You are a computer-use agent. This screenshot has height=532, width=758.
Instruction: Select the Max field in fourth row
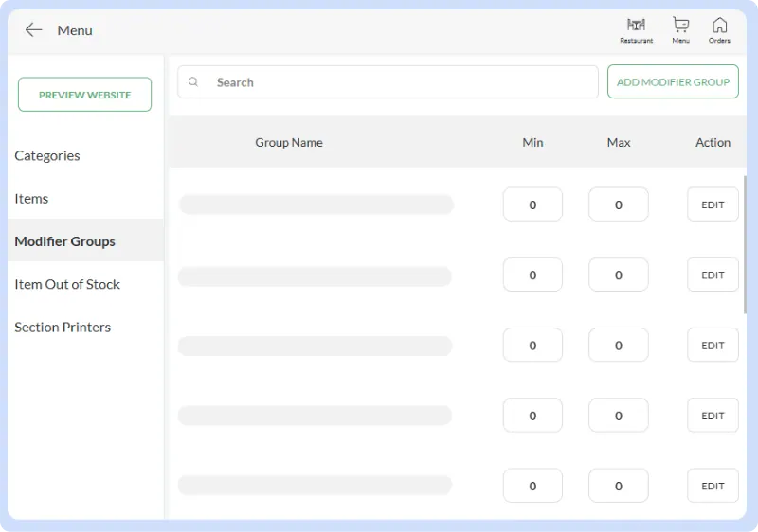(x=619, y=416)
